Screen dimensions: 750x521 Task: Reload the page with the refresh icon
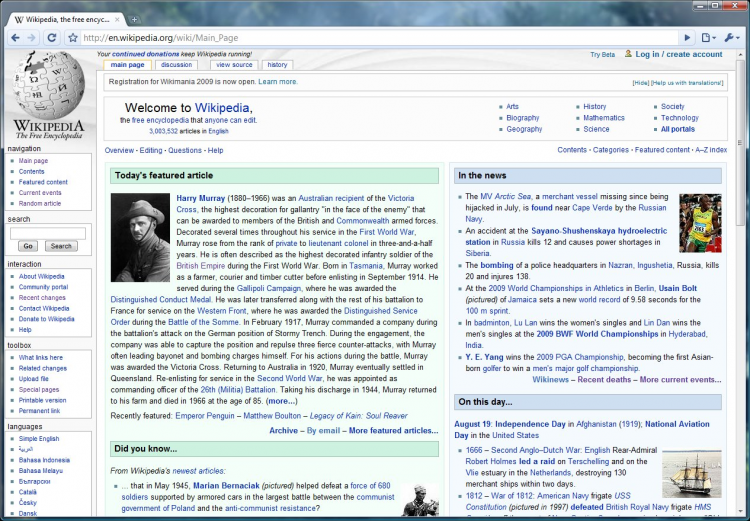point(52,38)
